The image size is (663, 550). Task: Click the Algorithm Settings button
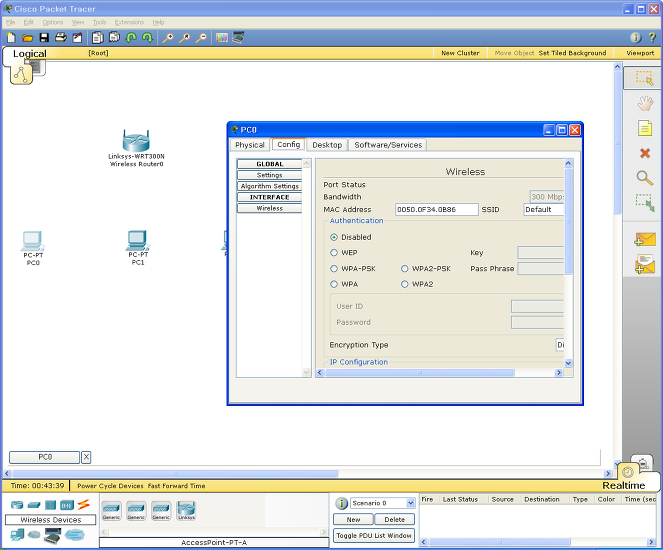click(x=269, y=186)
